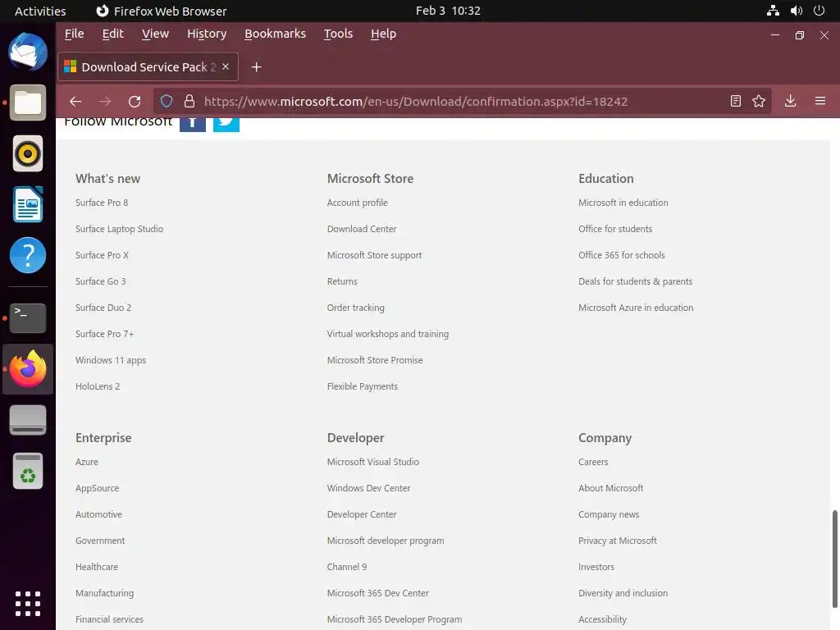
Task: Open Firefox application hamburger menu
Action: pos(820,101)
